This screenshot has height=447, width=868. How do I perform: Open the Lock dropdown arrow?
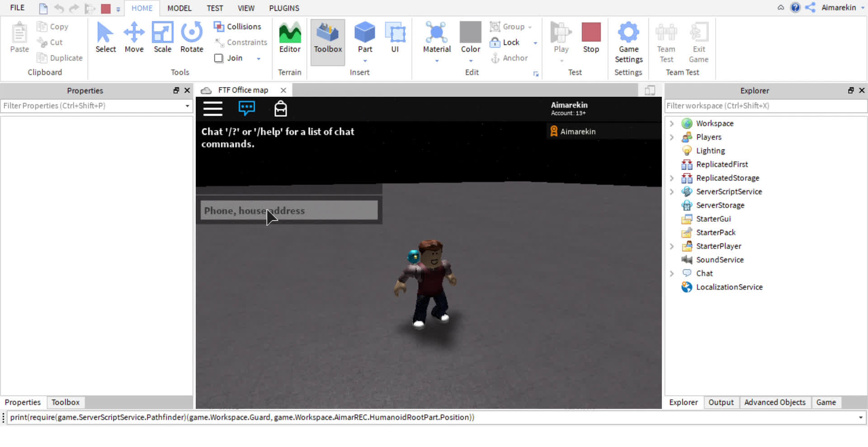(535, 43)
